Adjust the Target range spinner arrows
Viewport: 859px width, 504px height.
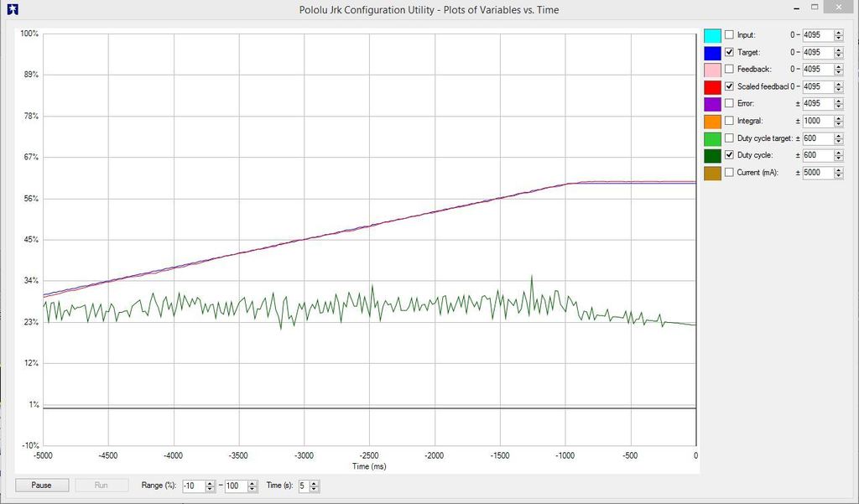[x=839, y=53]
